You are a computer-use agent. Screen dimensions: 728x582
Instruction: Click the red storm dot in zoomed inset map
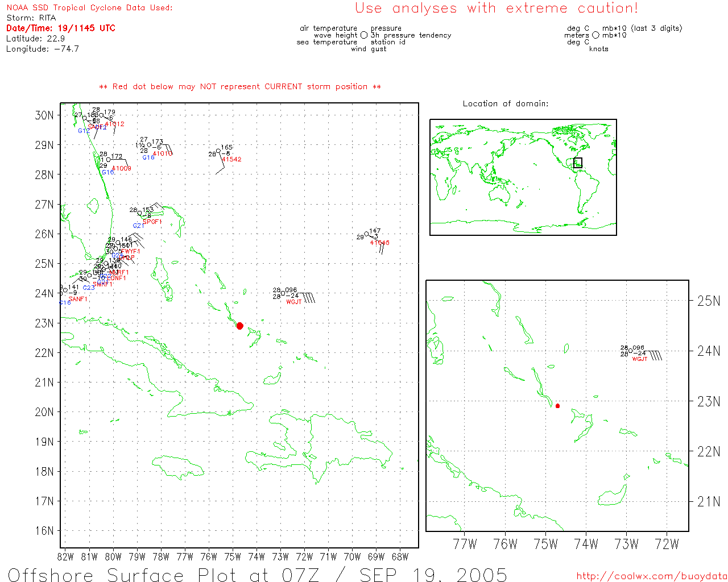coord(557,406)
